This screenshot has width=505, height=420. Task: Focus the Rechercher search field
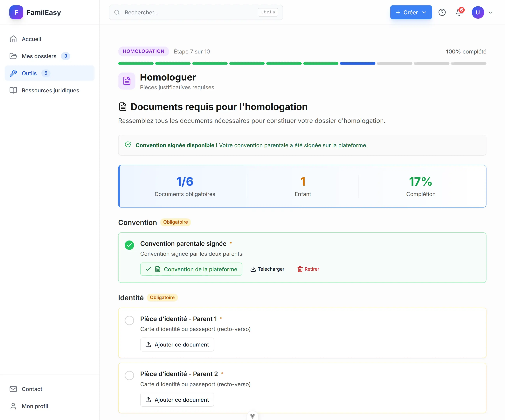pos(196,12)
